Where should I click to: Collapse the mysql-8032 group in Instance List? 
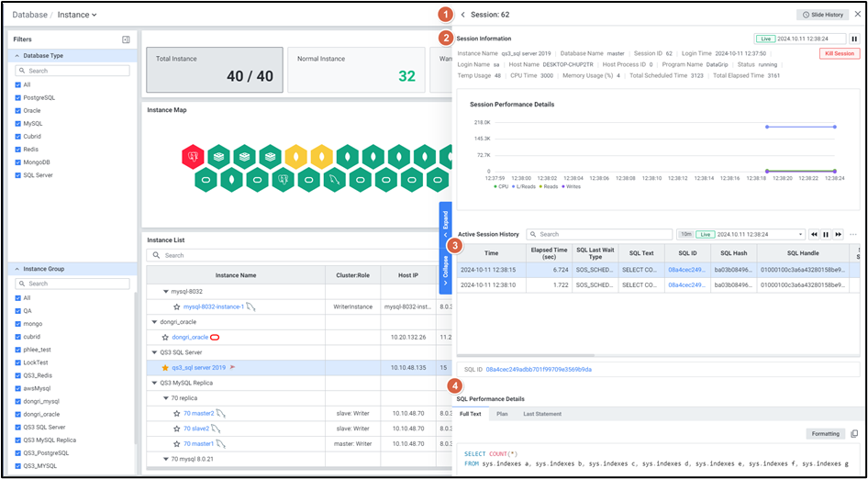coord(166,291)
